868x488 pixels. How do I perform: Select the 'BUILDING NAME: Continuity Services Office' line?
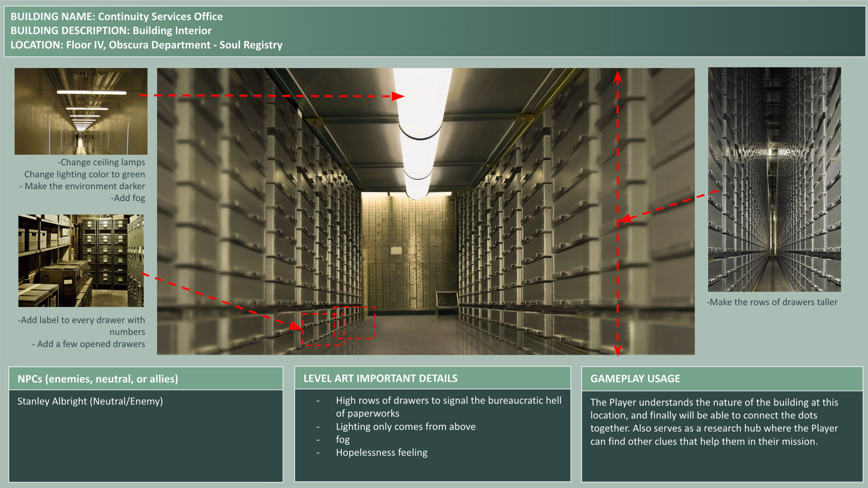117,16
